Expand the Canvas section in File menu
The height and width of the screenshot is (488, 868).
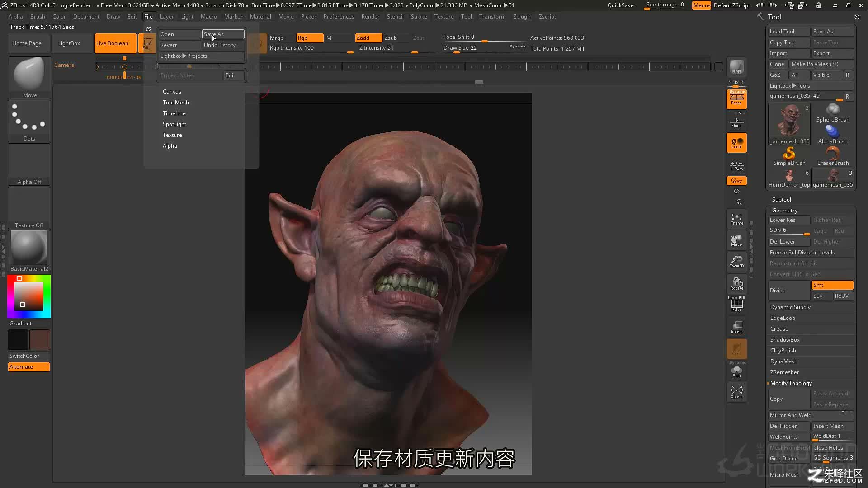click(x=172, y=92)
